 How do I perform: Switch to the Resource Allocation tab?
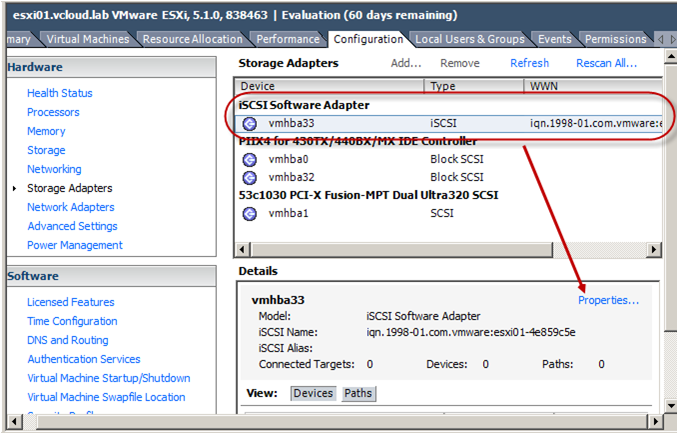192,39
